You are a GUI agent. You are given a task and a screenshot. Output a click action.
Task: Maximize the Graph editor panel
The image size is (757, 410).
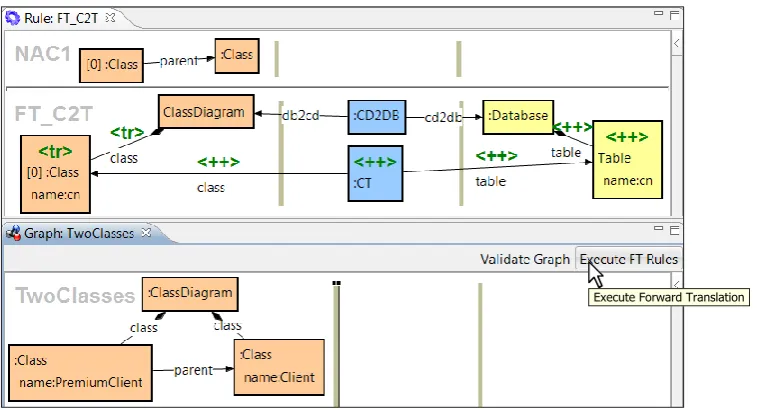[x=674, y=230]
